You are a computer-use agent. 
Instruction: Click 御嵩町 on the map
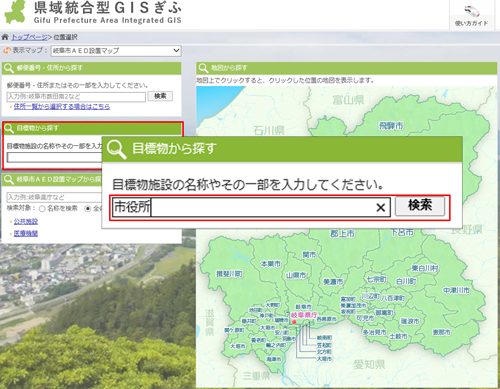pyautogui.click(x=384, y=313)
